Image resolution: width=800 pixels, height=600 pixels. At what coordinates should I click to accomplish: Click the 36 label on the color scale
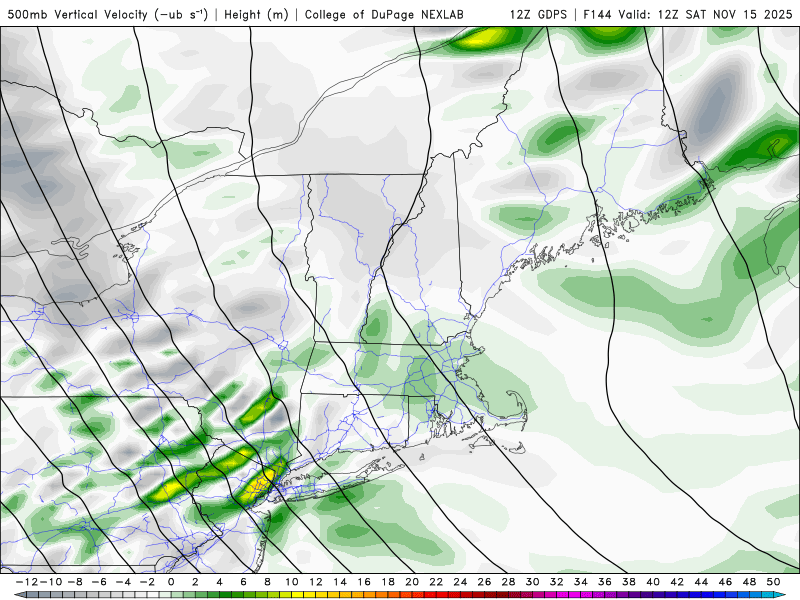(605, 582)
